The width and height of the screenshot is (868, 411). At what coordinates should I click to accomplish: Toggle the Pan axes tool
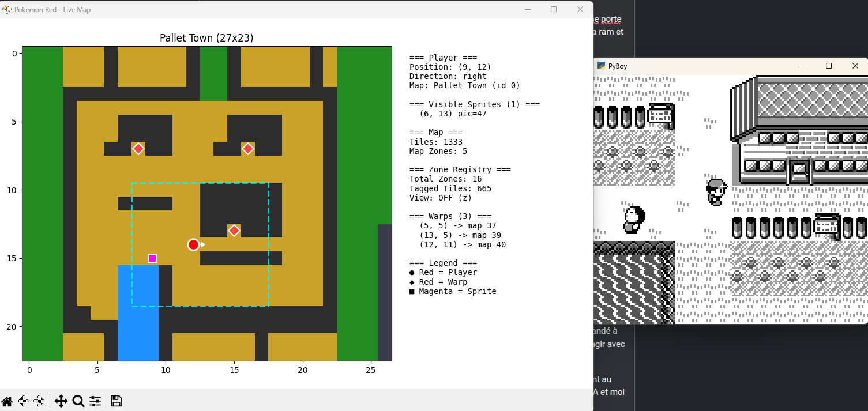61,401
